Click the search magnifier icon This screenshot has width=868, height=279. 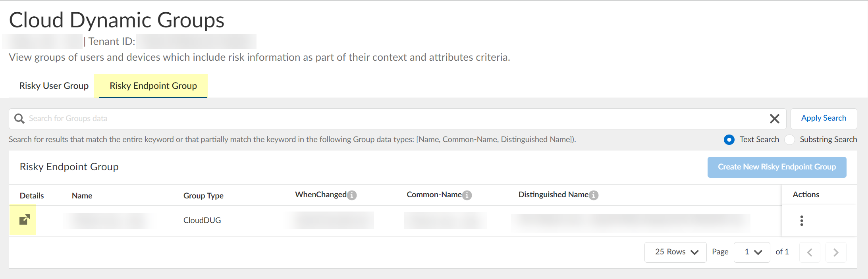click(19, 119)
